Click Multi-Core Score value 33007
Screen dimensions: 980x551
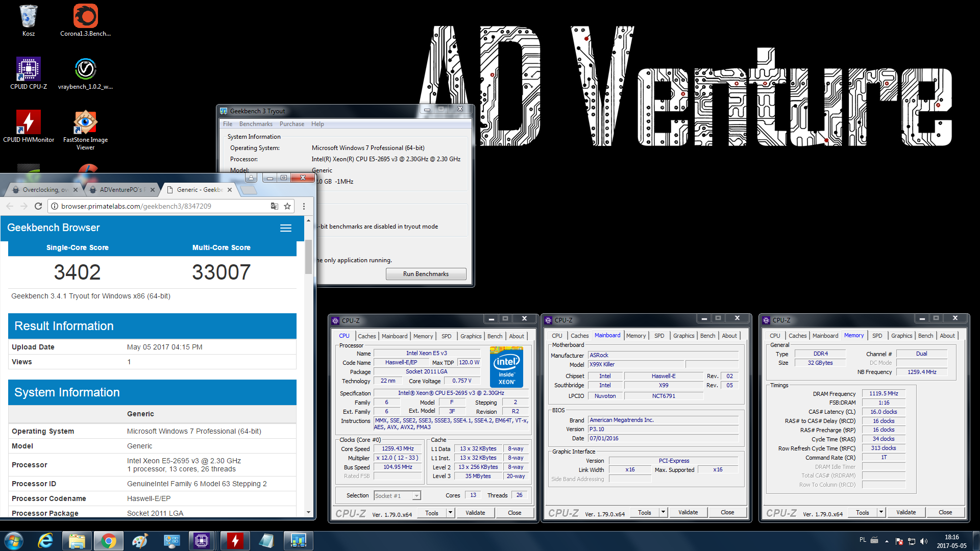pyautogui.click(x=222, y=272)
